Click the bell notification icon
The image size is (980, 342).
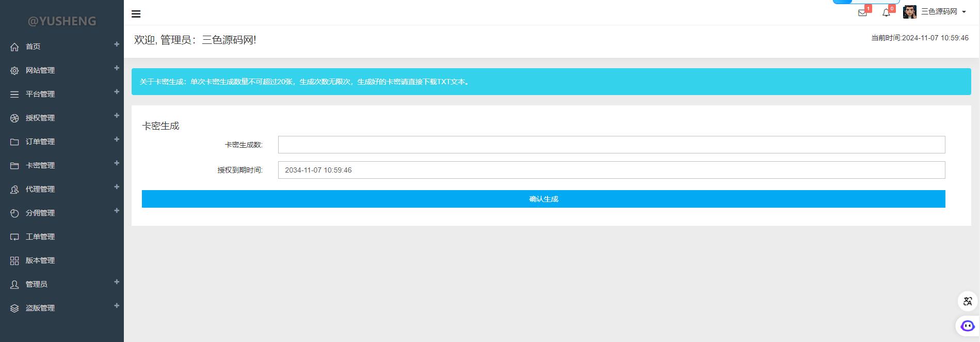coord(886,12)
